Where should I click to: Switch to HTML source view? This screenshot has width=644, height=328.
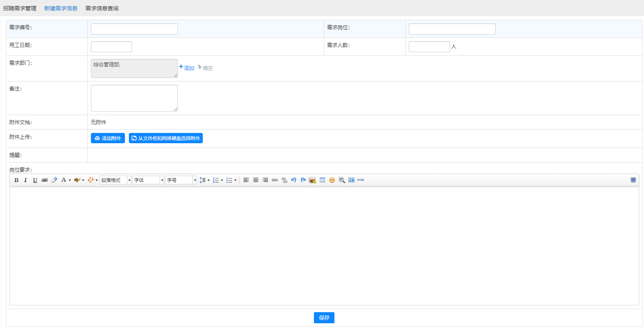point(361,180)
